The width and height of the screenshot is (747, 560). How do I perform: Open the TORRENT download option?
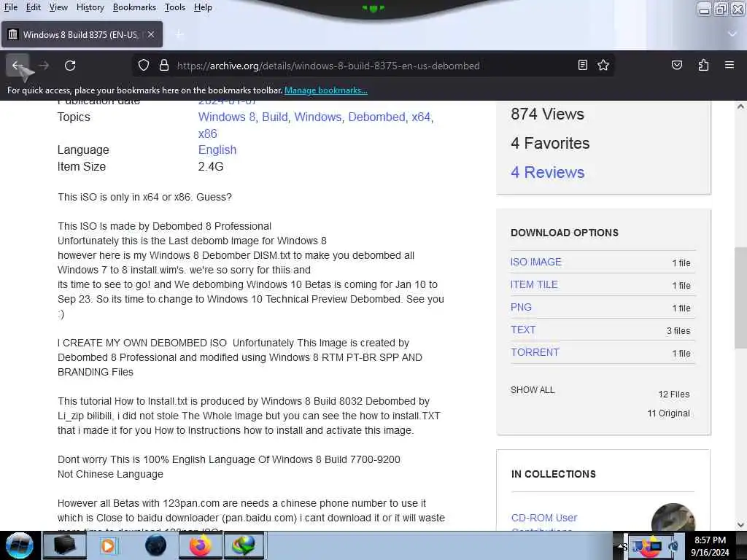coord(535,352)
